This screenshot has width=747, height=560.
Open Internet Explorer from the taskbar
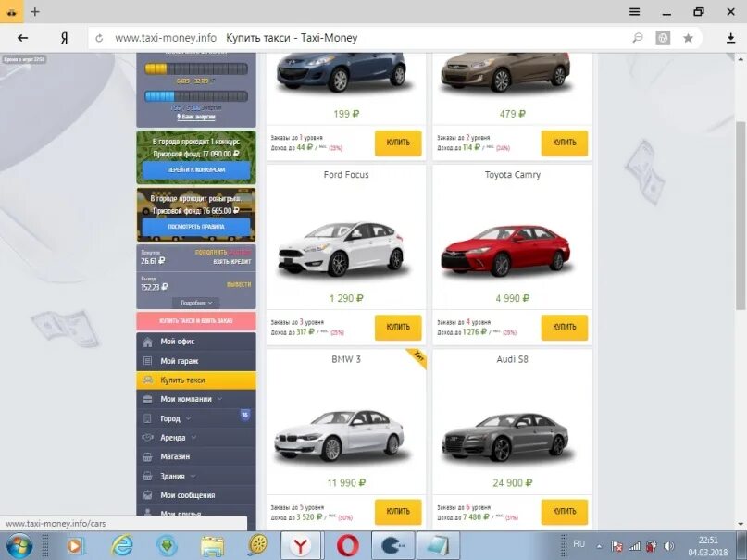(121, 546)
